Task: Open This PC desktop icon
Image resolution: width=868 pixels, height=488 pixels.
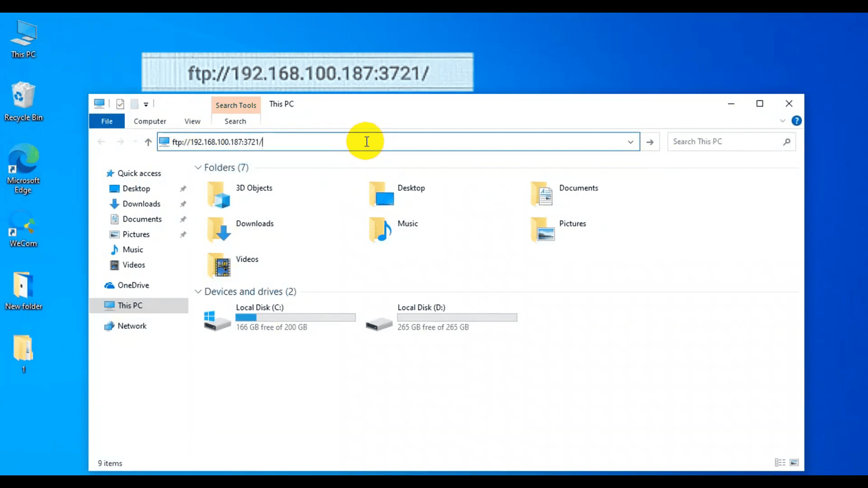Action: pos(24,40)
